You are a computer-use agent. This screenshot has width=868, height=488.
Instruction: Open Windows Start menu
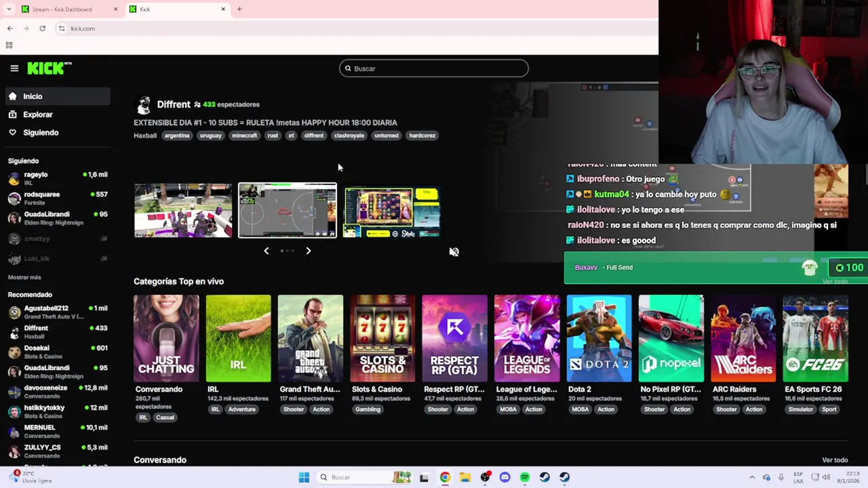point(304,477)
